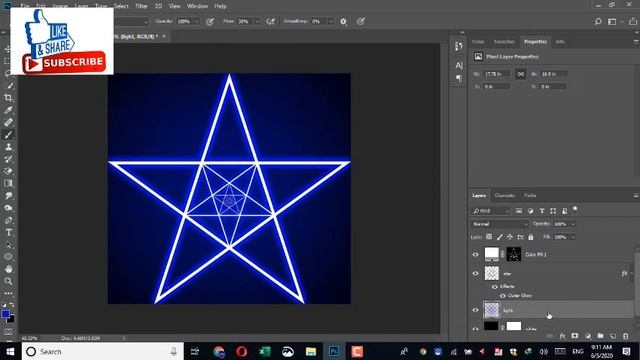Click Windows taskbar Search box
Image resolution: width=640 pixels, height=360 pixels.
point(102,351)
